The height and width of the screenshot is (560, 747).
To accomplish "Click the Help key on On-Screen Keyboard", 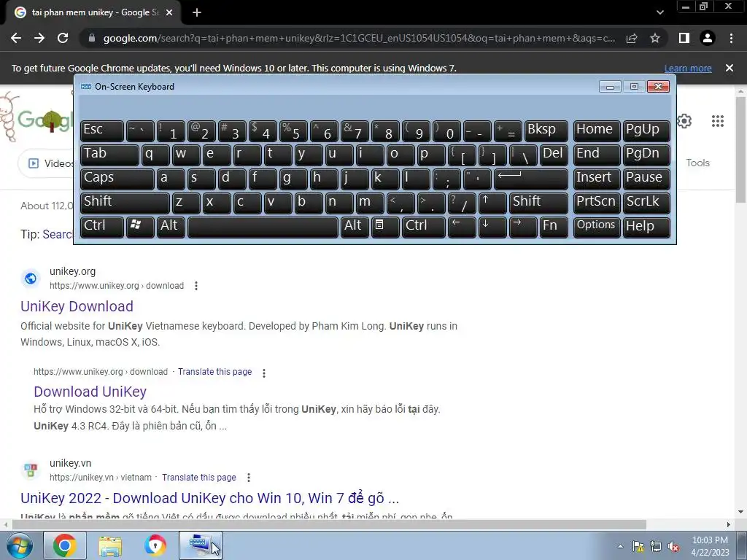I will click(646, 227).
